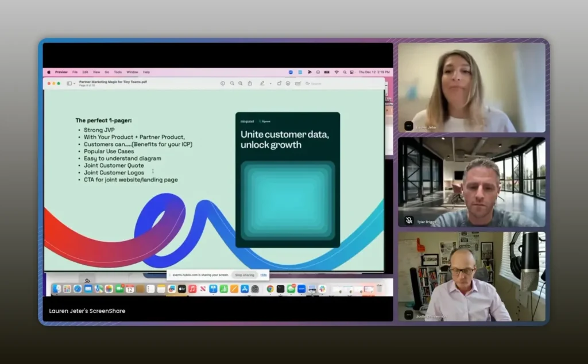
Task: Open the View menu in menu bar
Action: [x=96, y=72]
